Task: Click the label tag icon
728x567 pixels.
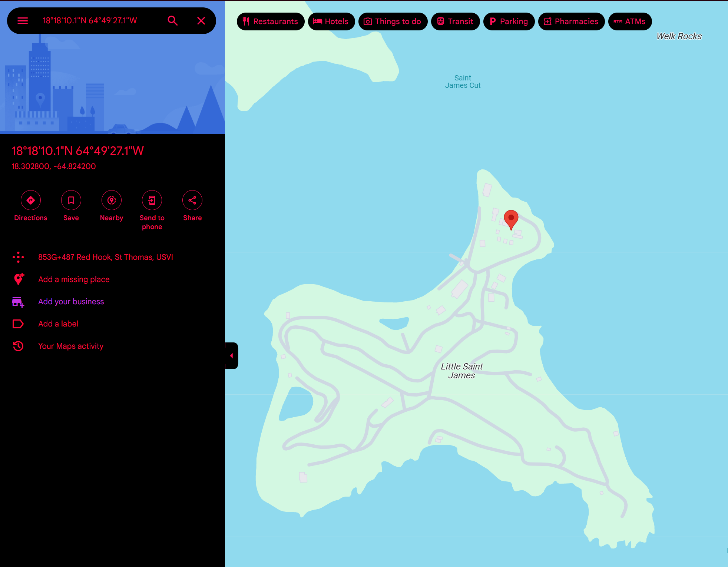Action: click(x=18, y=324)
